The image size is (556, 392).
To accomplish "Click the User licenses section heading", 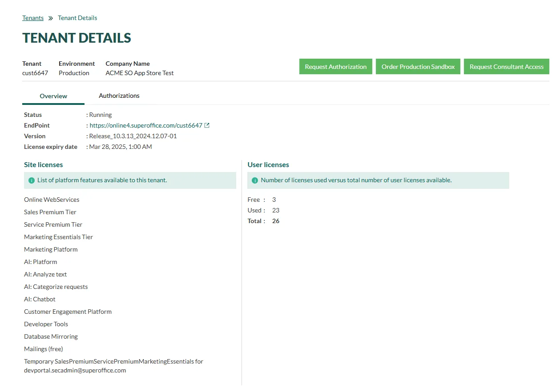I will click(268, 165).
